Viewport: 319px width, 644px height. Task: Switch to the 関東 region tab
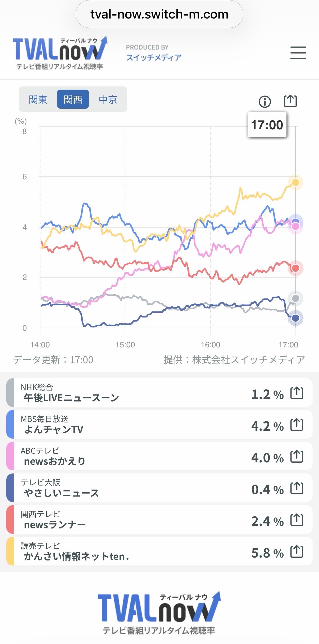pos(38,99)
